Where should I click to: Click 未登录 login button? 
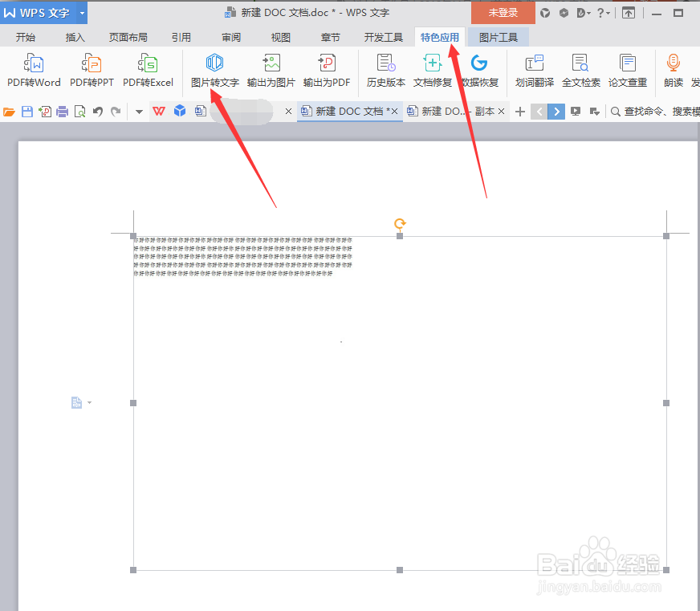tap(503, 13)
